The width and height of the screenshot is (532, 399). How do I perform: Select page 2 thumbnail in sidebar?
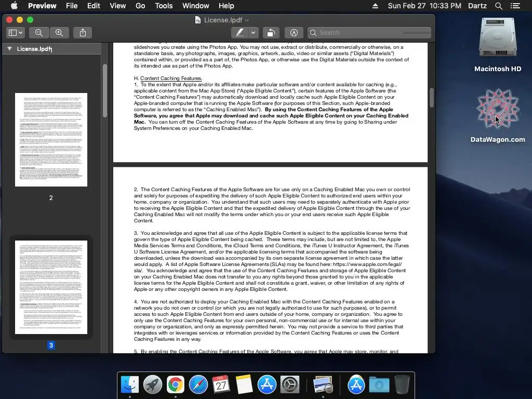tap(51, 139)
